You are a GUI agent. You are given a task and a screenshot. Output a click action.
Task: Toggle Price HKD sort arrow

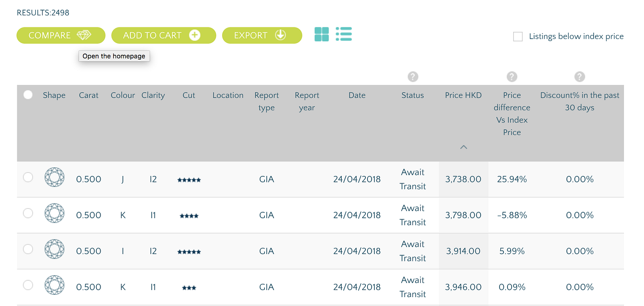463,147
